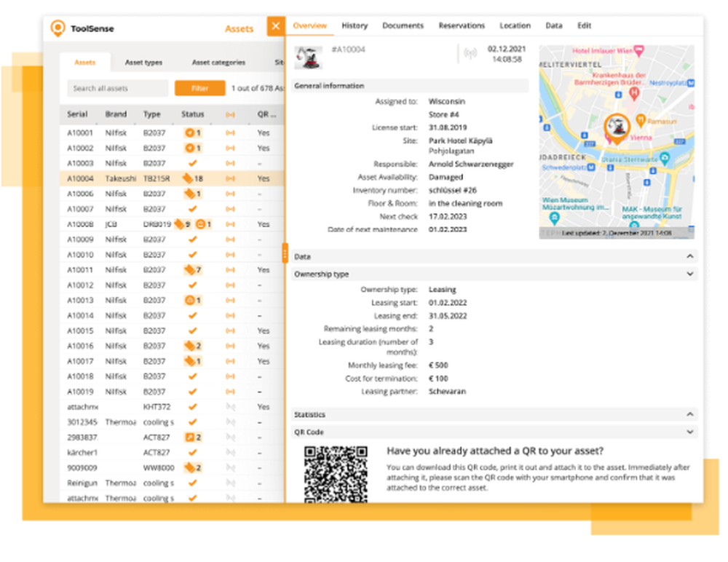Click the Hotel Imlauer Wien map pin
The width and height of the screenshot is (728, 562).
click(x=639, y=51)
